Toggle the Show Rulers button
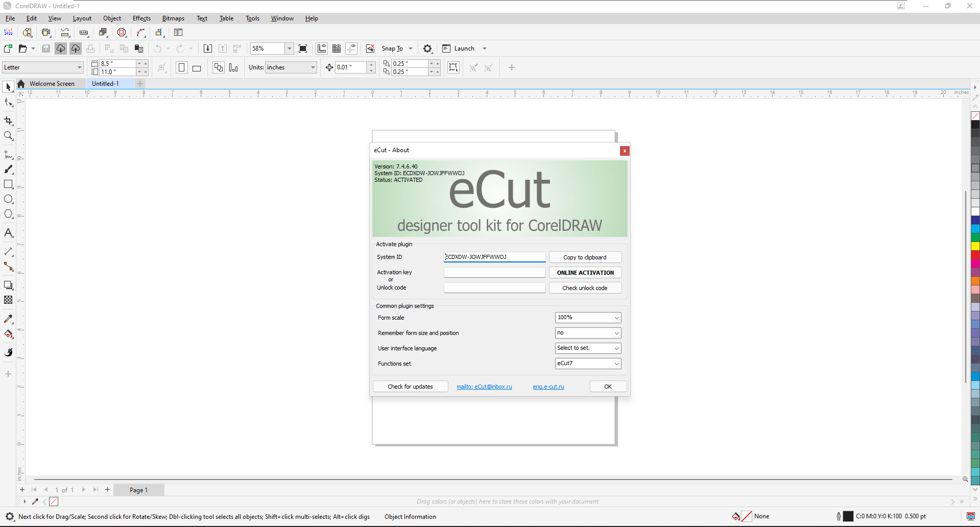The width and height of the screenshot is (980, 527). point(322,49)
